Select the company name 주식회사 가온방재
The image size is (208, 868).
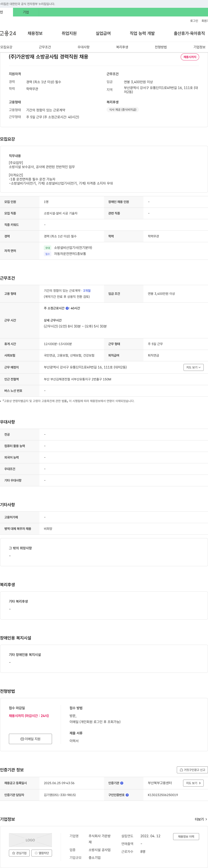pyautogui.click(x=99, y=839)
